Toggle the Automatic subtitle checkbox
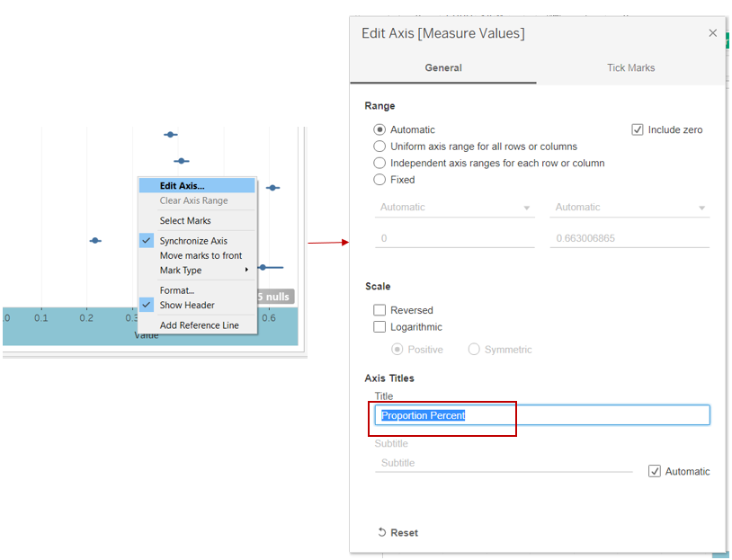This screenshot has height=560, width=732. tap(655, 471)
